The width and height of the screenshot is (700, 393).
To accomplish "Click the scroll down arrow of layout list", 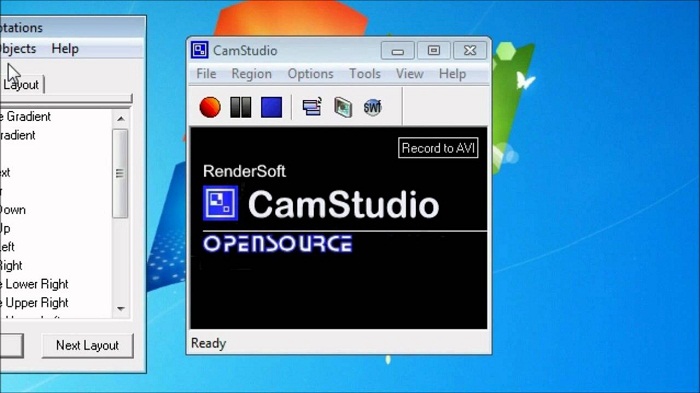I will click(x=121, y=309).
